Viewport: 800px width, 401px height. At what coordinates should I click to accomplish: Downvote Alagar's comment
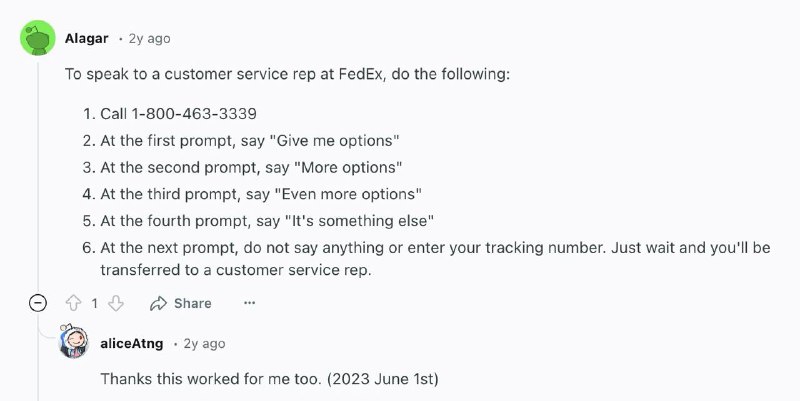[x=116, y=303]
